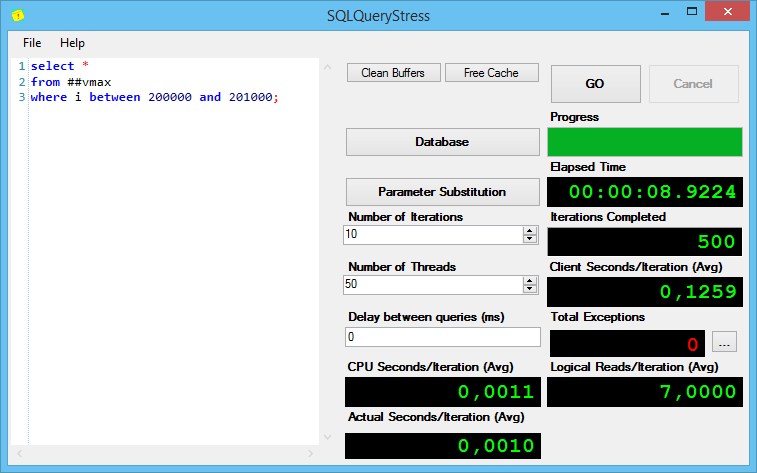Click the Total Exceptions value 0

tap(692, 344)
